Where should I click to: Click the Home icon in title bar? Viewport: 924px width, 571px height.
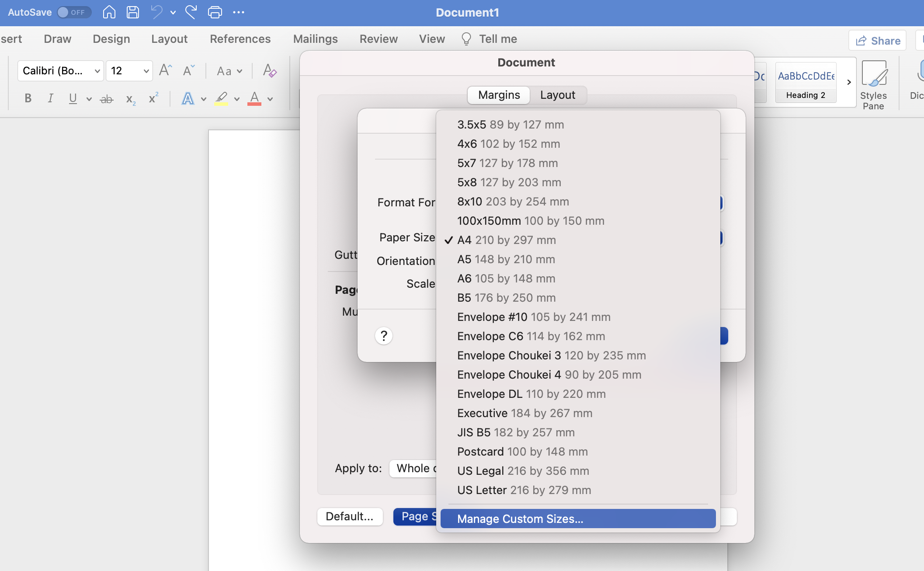click(x=109, y=12)
